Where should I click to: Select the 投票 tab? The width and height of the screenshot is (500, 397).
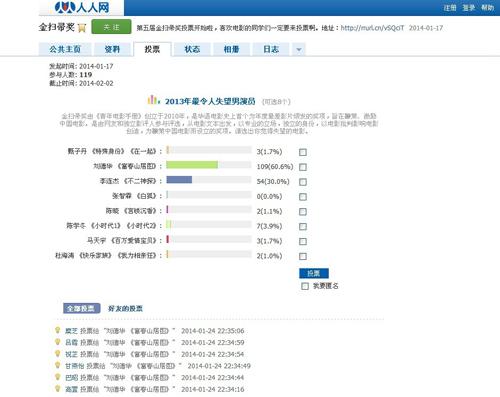pyautogui.click(x=152, y=49)
